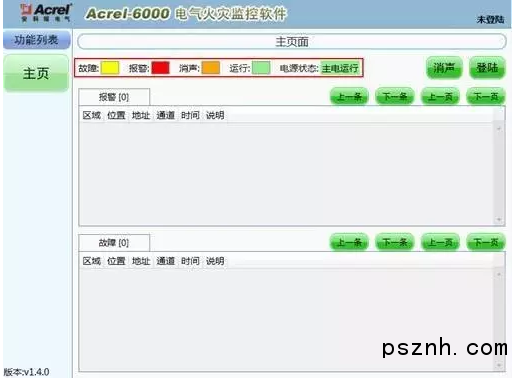Click the 通道 column header in fault table
Viewport: 516px width, 386px height.
click(x=166, y=261)
